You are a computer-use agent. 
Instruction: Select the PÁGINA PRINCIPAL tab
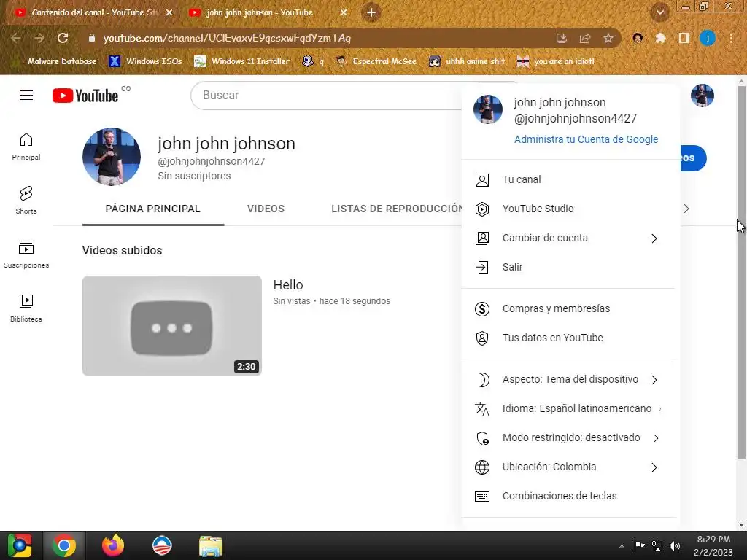[153, 209]
